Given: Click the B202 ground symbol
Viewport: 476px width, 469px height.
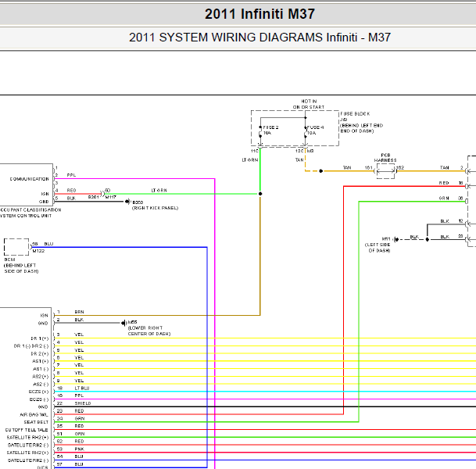Looking at the screenshot, I should pos(127,202).
